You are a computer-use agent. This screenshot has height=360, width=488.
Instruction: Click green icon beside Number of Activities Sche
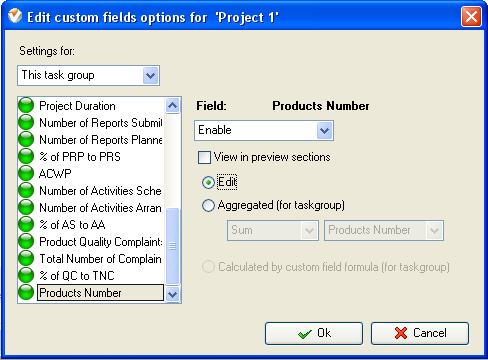click(26, 190)
